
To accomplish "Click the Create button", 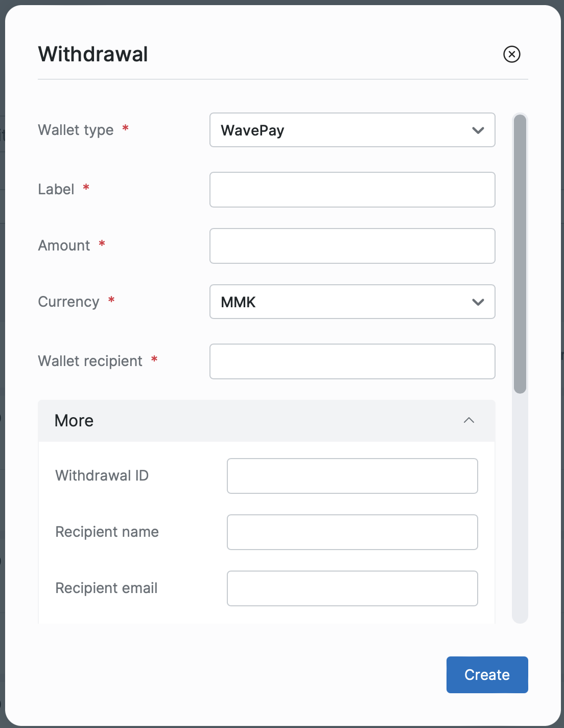I will click(487, 675).
